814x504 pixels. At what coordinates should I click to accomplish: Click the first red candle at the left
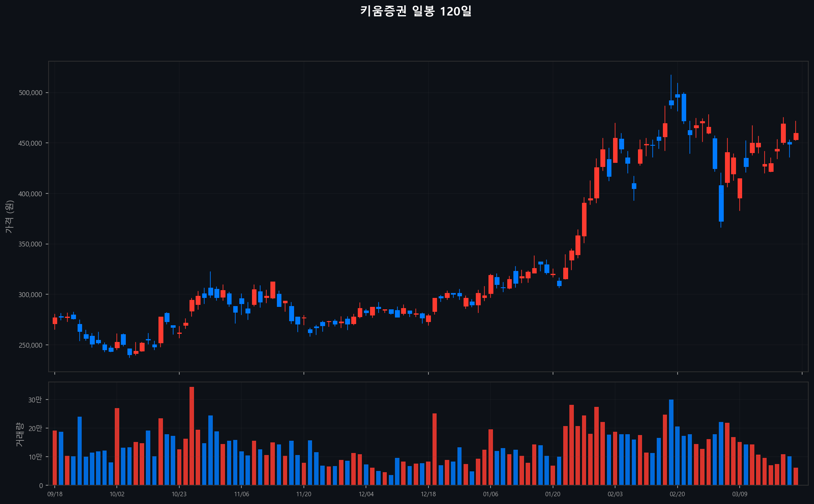pos(55,320)
